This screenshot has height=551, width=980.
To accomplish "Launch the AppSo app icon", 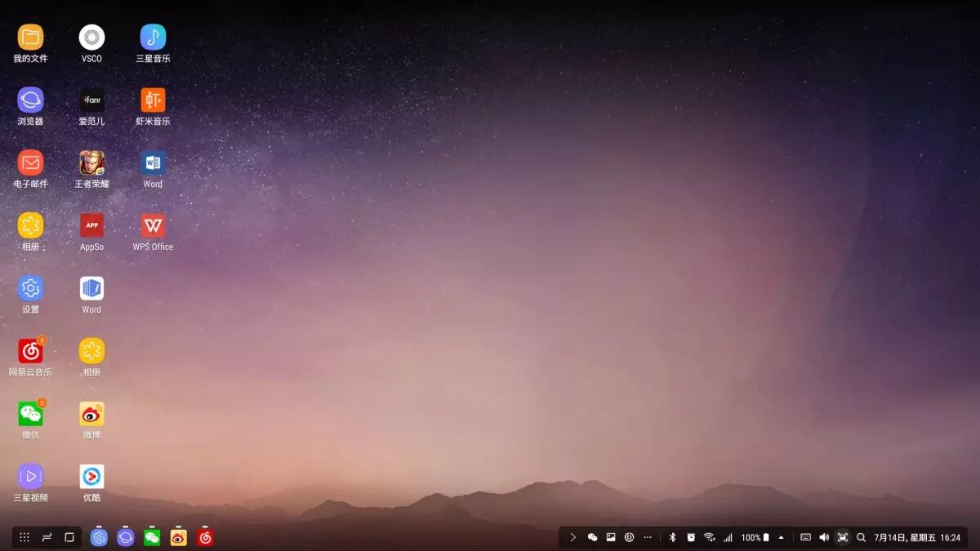I will click(x=91, y=225).
